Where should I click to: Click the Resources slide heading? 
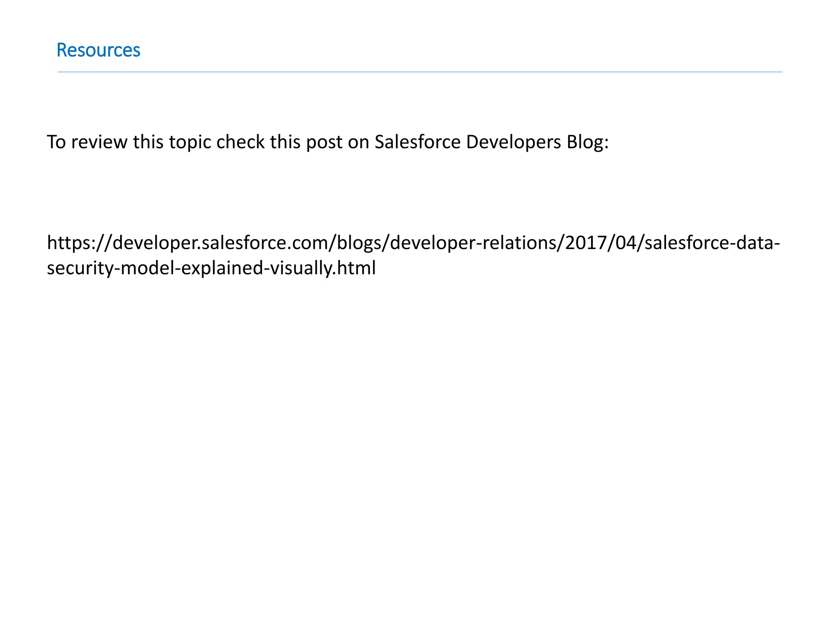coord(98,50)
